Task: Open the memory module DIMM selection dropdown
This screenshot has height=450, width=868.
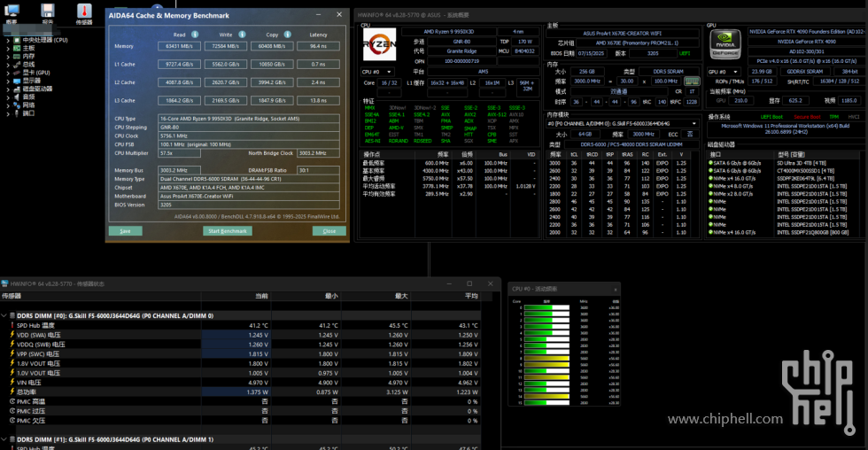Action: tap(692, 123)
